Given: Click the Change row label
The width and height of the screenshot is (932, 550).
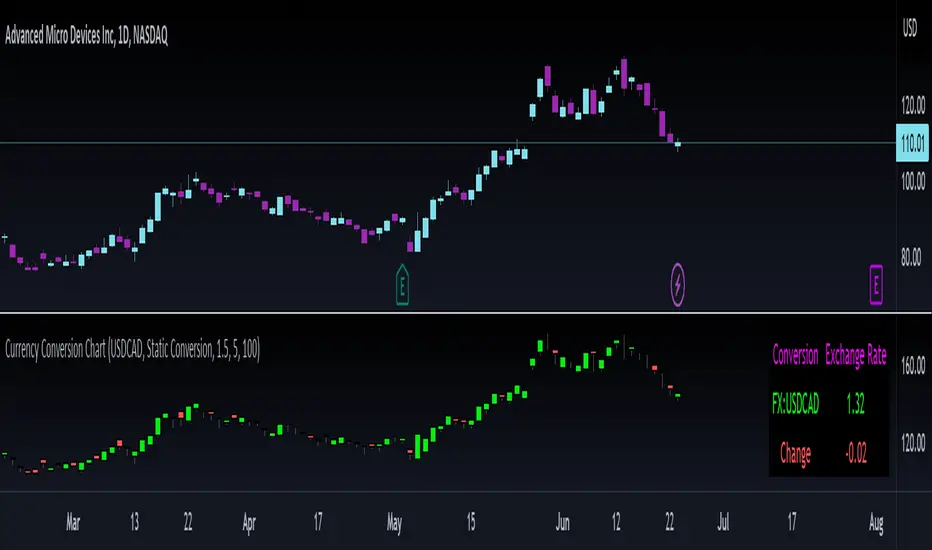Looking at the screenshot, I should 795,454.
